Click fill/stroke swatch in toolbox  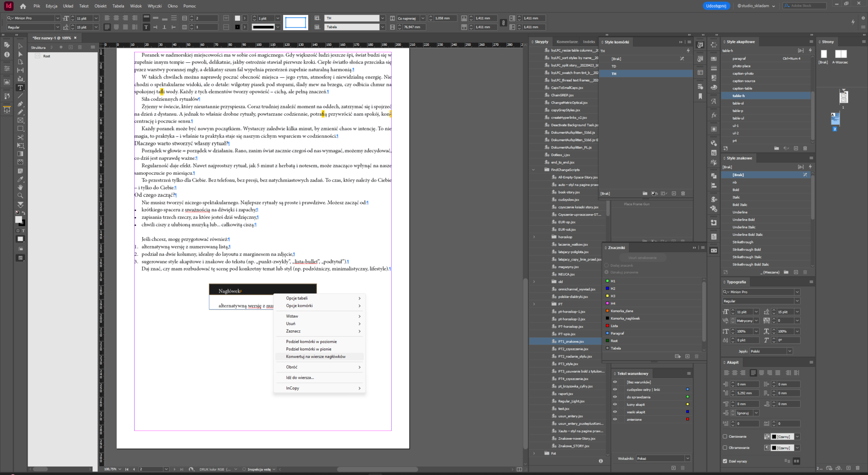coord(19,221)
